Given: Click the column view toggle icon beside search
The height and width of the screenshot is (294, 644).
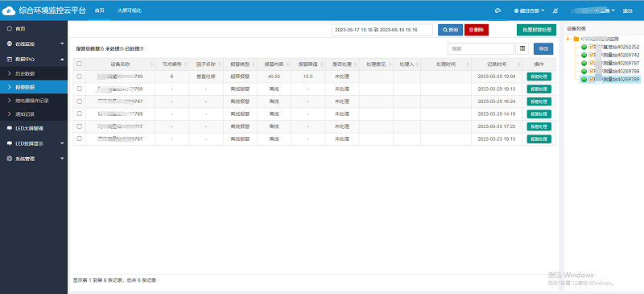Looking at the screenshot, I should [522, 48].
